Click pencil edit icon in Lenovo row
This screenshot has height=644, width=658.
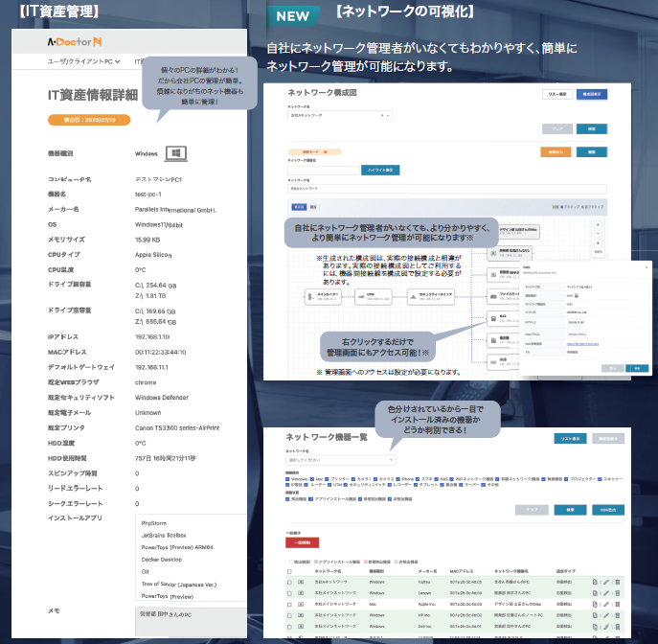[606, 594]
